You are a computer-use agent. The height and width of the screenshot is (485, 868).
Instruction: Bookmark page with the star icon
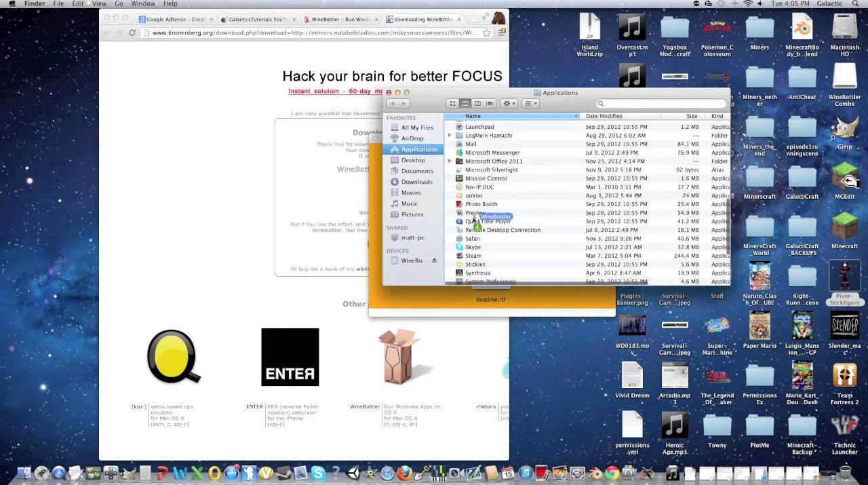(486, 33)
